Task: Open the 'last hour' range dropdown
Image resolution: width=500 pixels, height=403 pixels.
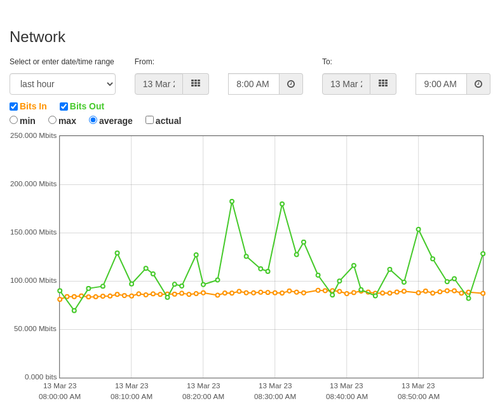Action: [x=63, y=84]
